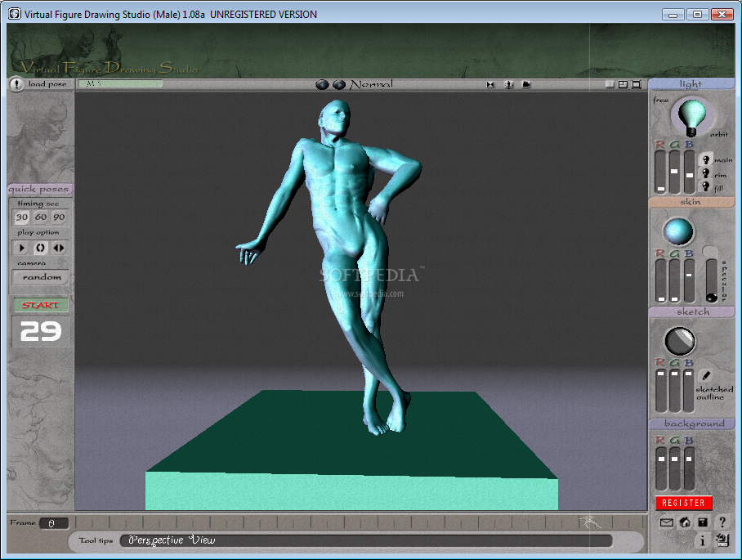The height and width of the screenshot is (560, 742).
Task: Adjust the light blue channel slider
Action: tap(690, 172)
